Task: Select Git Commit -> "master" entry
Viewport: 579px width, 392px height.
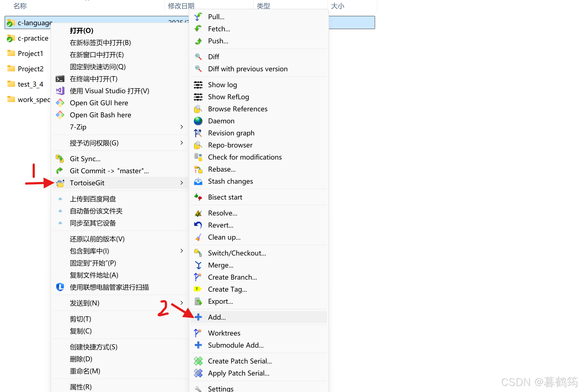Action: (x=109, y=171)
